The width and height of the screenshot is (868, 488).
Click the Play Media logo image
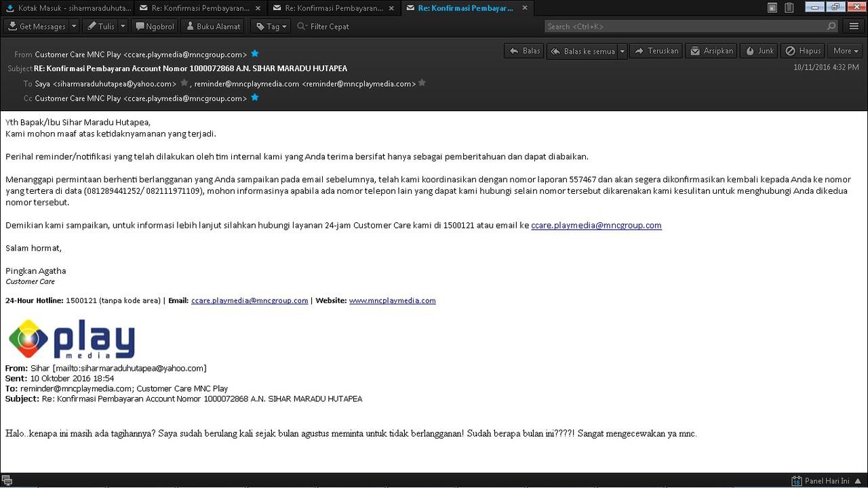(x=71, y=339)
